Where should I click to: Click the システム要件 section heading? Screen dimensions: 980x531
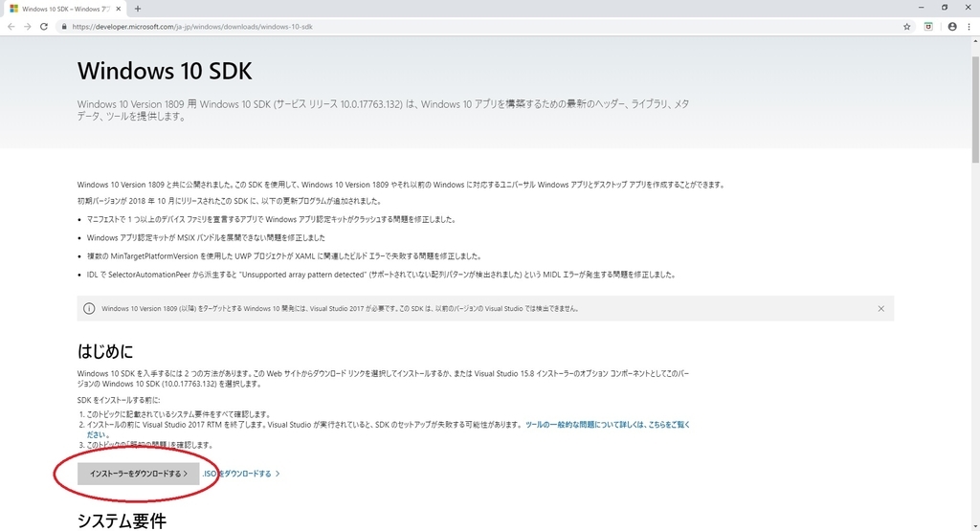pyautogui.click(x=122, y=521)
